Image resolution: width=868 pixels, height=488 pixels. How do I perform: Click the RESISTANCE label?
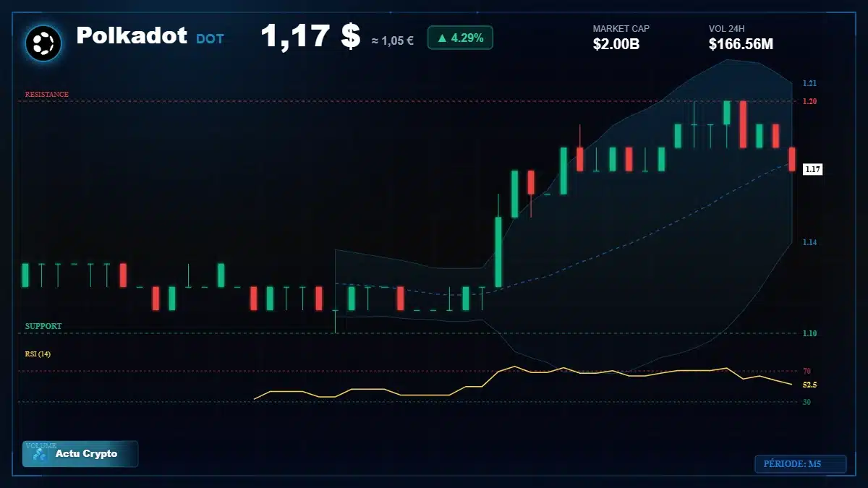click(x=47, y=95)
